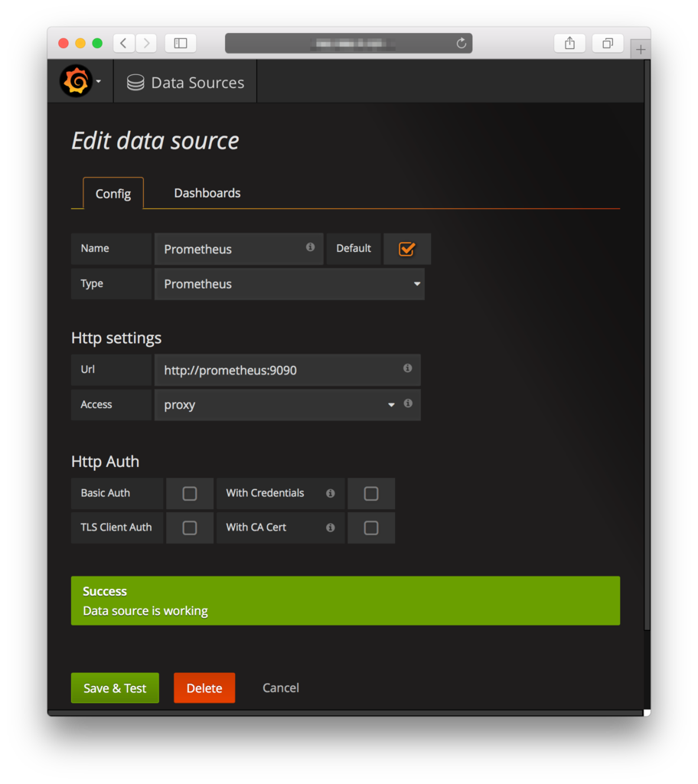Viewport: 698px width, 784px height.
Task: Click the With CA Cert info icon
Action: click(330, 528)
